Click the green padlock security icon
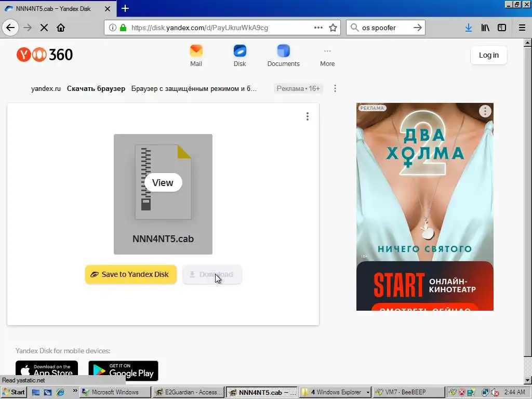This screenshot has width=532, height=399. [x=123, y=28]
